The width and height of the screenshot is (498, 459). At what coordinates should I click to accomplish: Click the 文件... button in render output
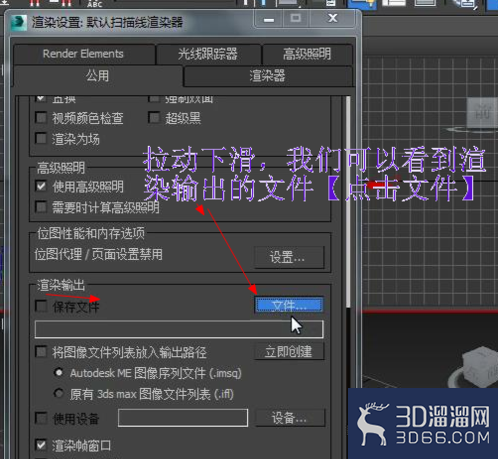(x=289, y=305)
